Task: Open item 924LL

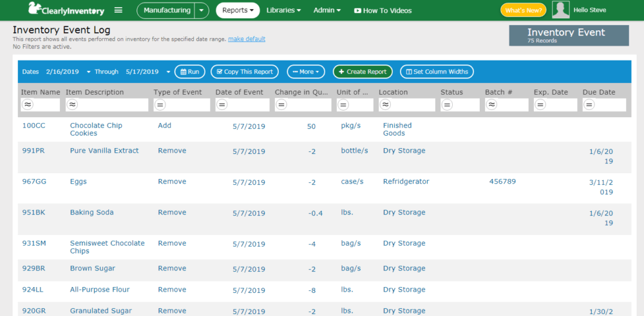Action: (33, 290)
